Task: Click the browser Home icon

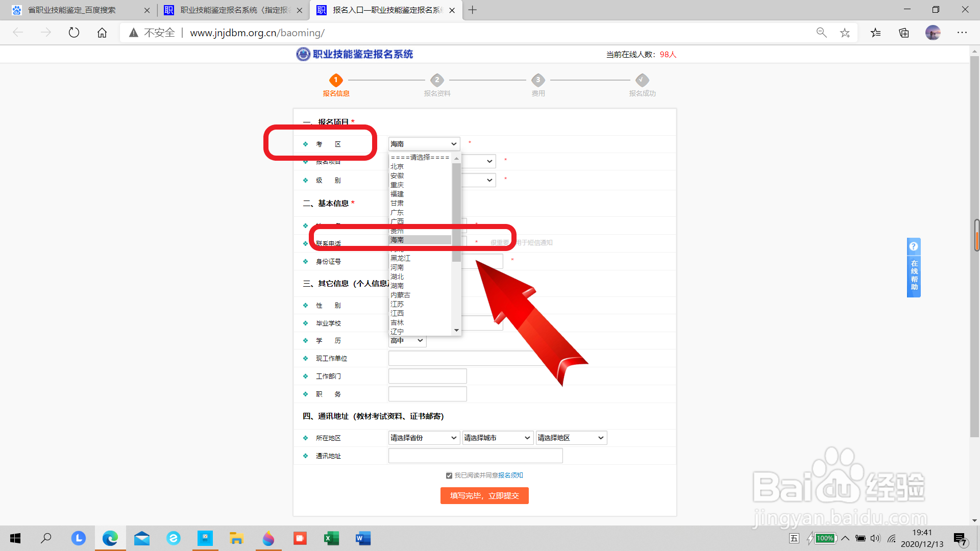Action: [102, 32]
